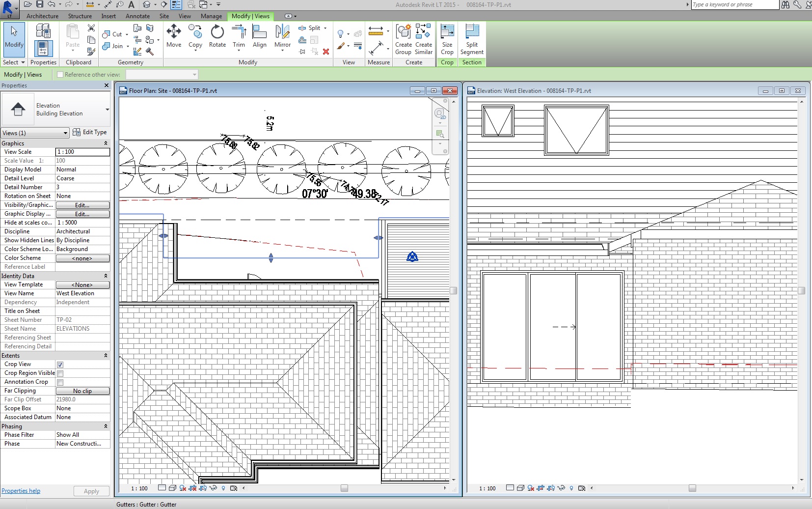Collapse the Graphics section in Properties
This screenshot has width=812, height=509.
point(106,143)
